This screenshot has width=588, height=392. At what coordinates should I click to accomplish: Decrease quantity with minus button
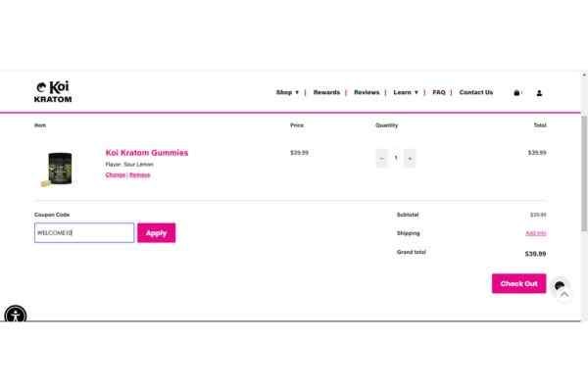click(x=382, y=159)
